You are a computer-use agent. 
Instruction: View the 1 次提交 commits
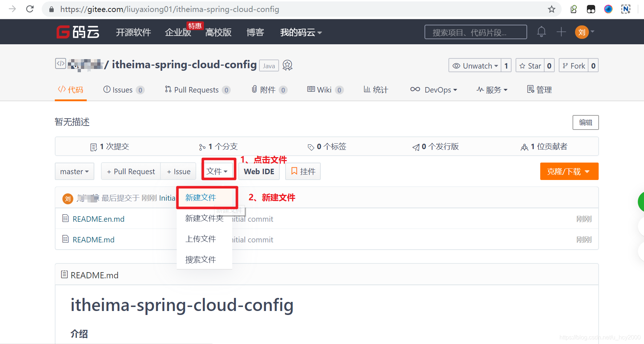click(110, 147)
